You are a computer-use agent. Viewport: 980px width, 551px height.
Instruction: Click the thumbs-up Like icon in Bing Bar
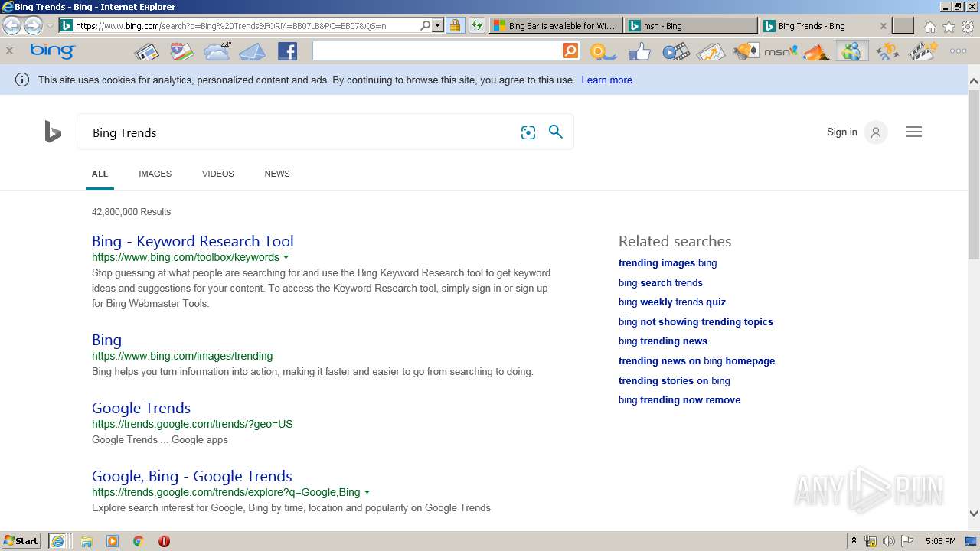(639, 51)
